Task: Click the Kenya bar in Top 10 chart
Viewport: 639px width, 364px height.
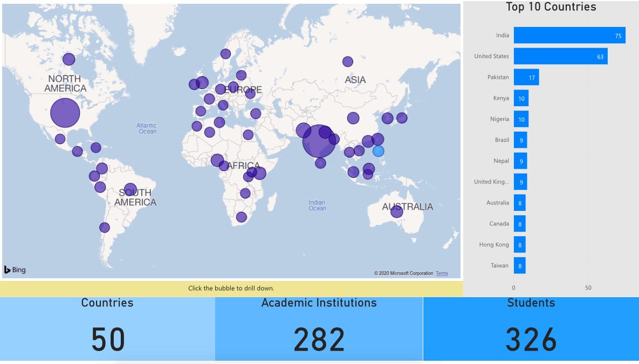Action: [x=521, y=98]
